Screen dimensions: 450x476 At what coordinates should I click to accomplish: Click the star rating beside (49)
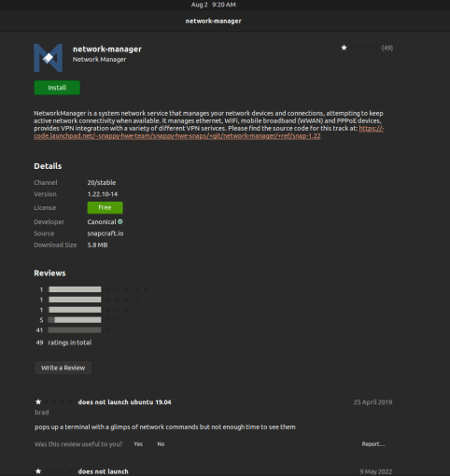tap(359, 48)
